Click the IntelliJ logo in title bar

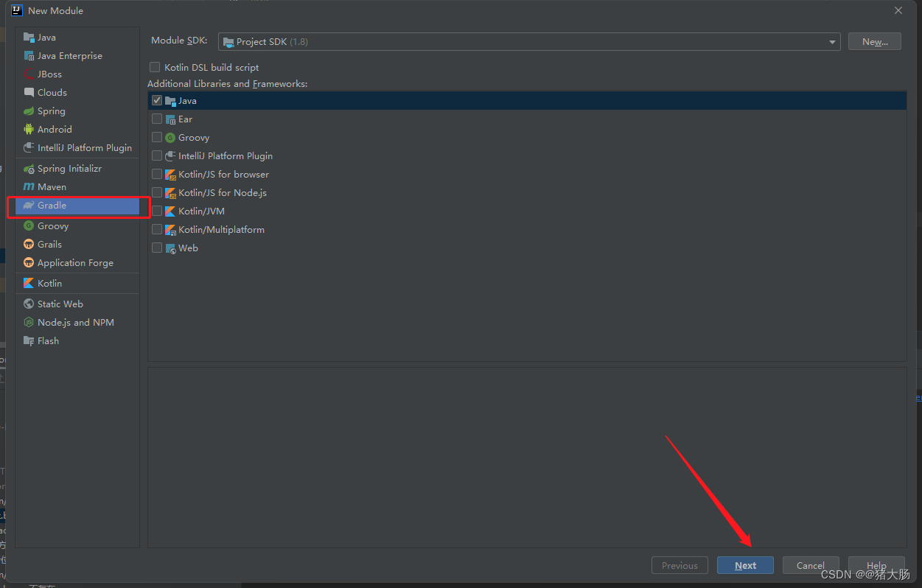point(17,10)
